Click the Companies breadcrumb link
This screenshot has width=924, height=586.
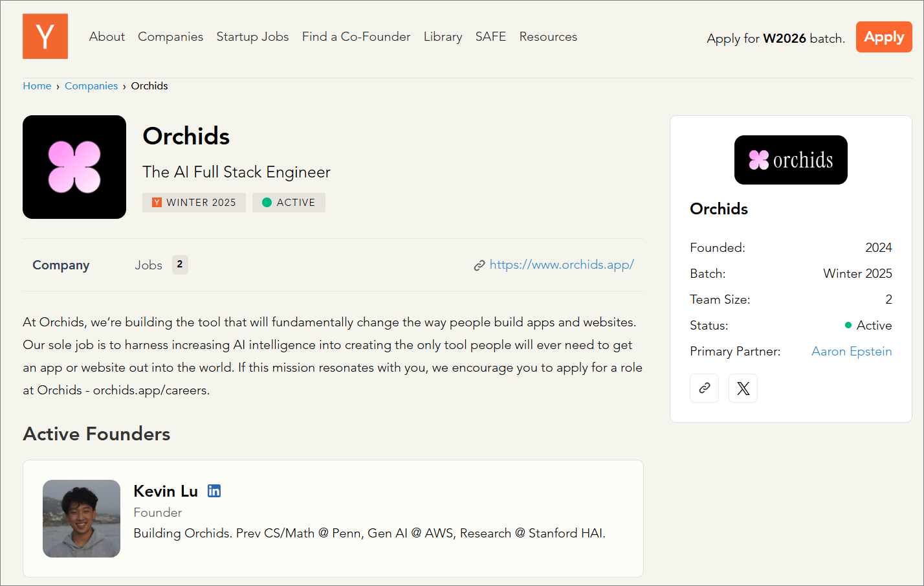[91, 86]
